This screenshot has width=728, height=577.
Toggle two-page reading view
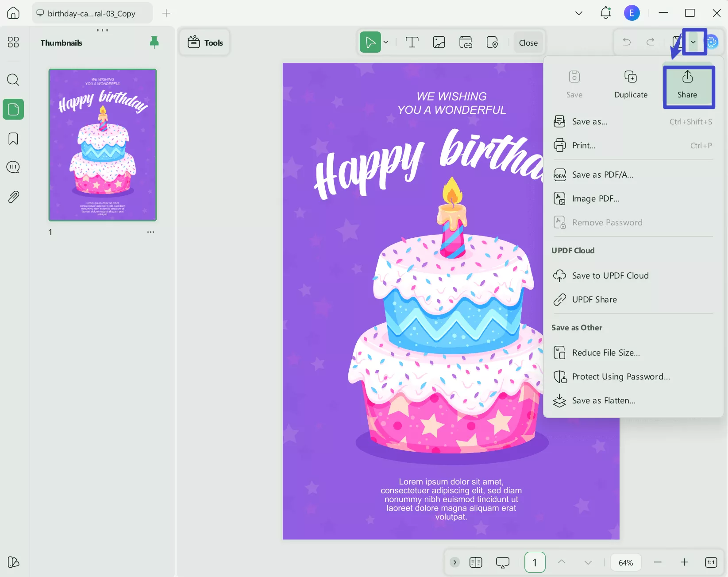point(475,562)
